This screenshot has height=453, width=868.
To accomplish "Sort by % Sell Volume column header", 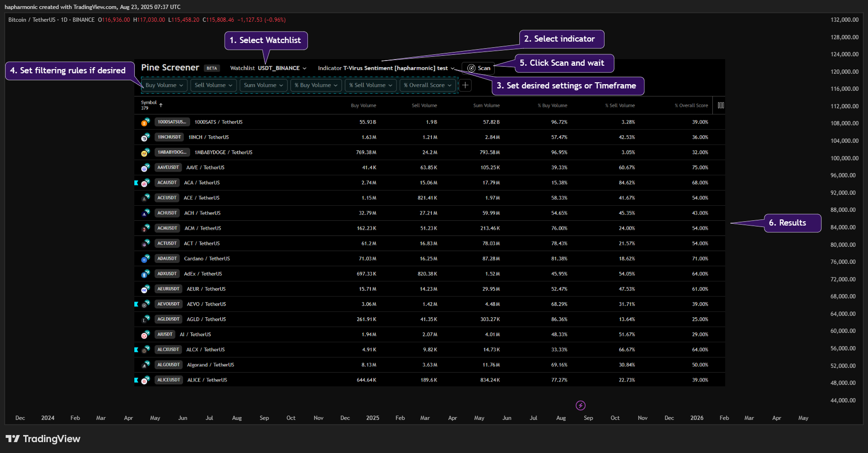I will (620, 105).
